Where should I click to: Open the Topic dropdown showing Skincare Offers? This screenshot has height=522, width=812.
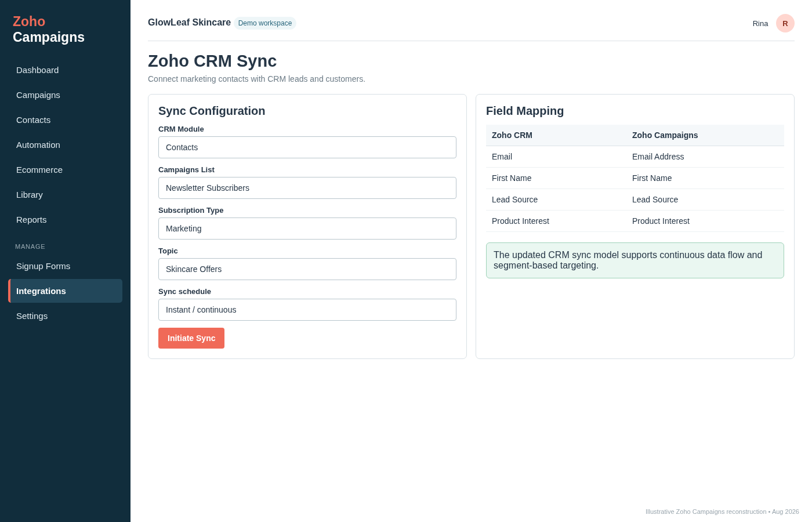[307, 269]
